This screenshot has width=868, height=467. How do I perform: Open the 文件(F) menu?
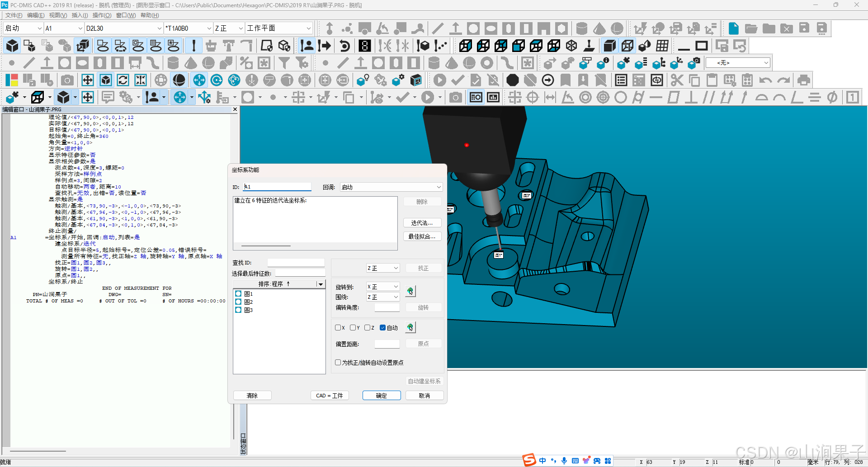(x=14, y=15)
